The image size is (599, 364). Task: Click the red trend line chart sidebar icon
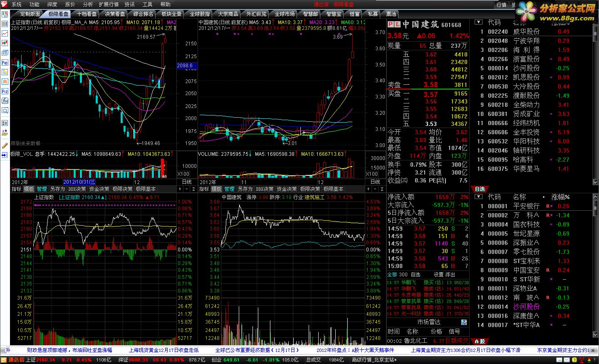[5, 33]
